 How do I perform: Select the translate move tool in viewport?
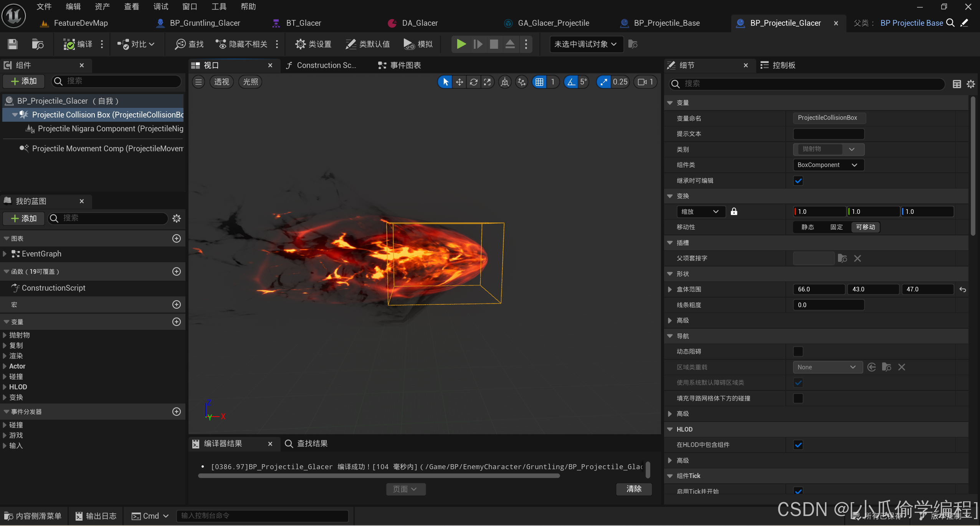pyautogui.click(x=459, y=82)
